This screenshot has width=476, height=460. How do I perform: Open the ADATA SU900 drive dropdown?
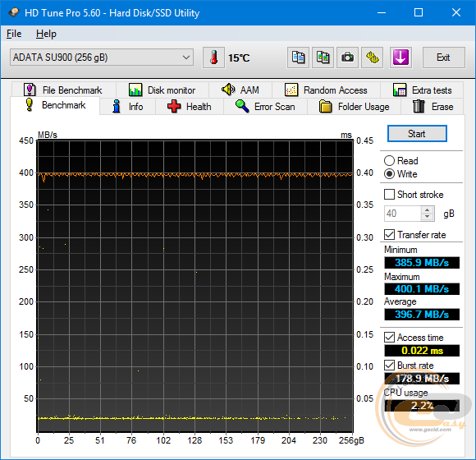click(x=102, y=57)
